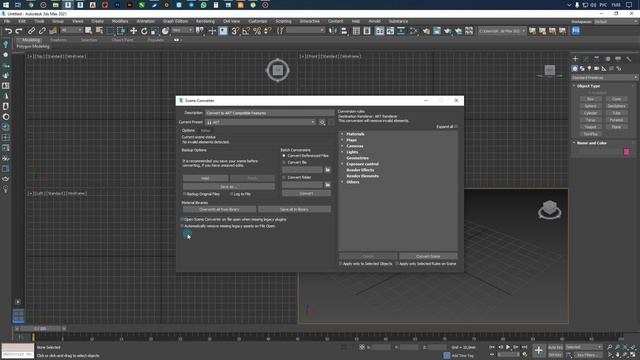Expand the Lights rule group

tap(342, 152)
